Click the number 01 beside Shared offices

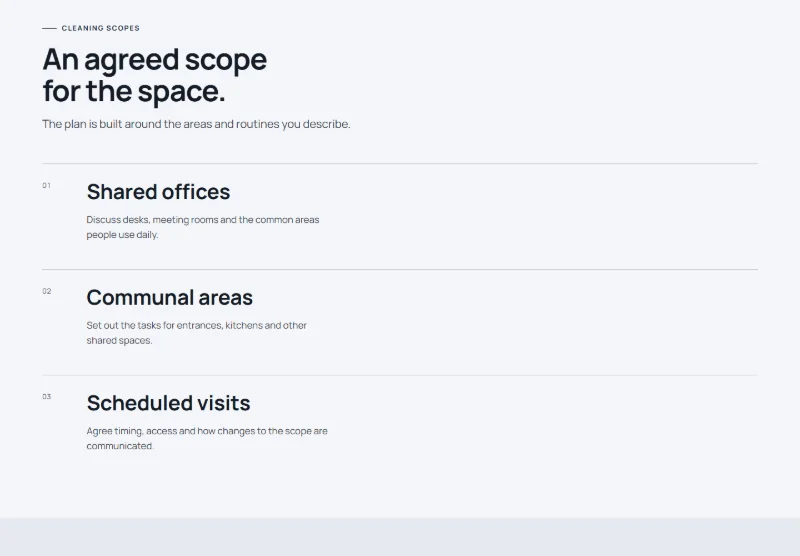tap(46, 186)
